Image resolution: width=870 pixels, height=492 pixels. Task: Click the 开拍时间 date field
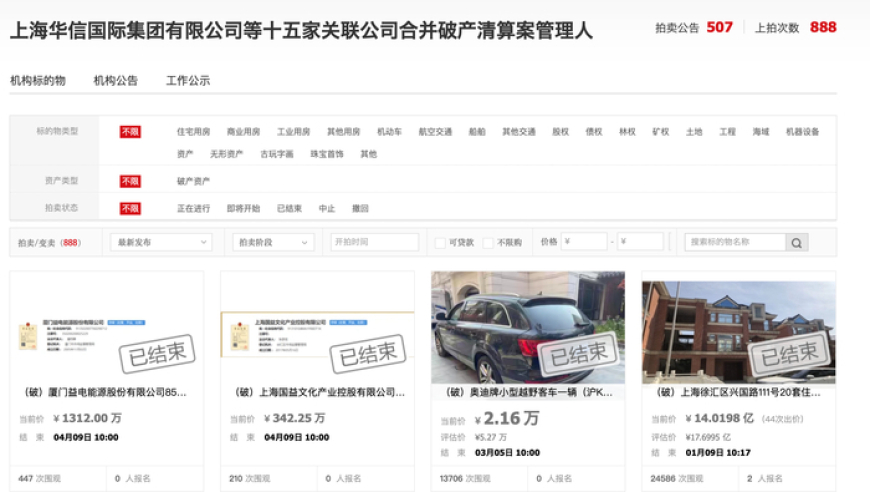coord(375,242)
